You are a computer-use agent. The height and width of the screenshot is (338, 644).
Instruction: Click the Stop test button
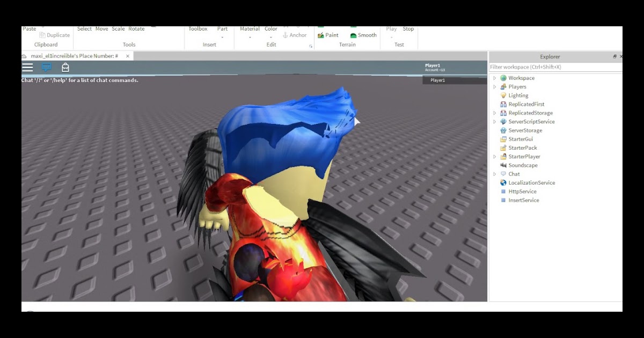[x=408, y=29]
